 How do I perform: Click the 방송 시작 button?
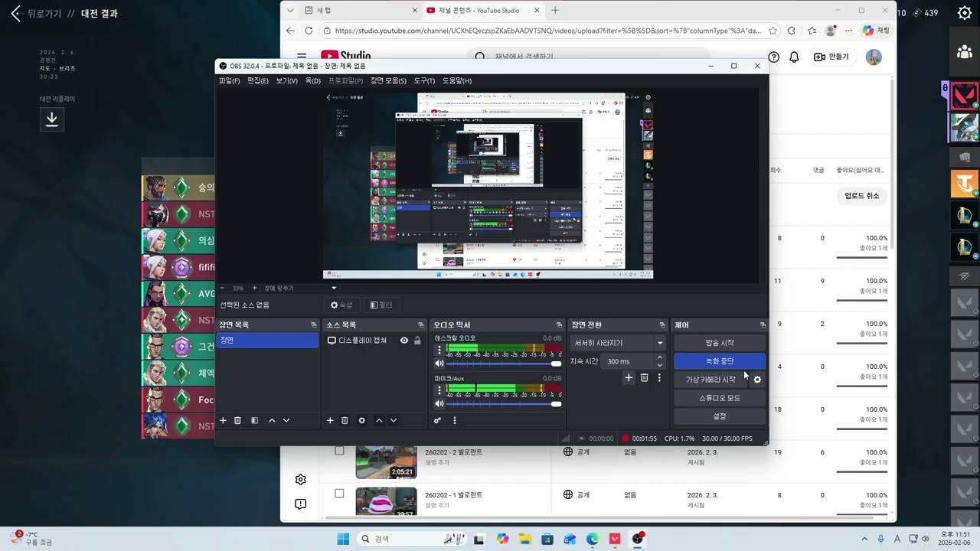pos(720,343)
